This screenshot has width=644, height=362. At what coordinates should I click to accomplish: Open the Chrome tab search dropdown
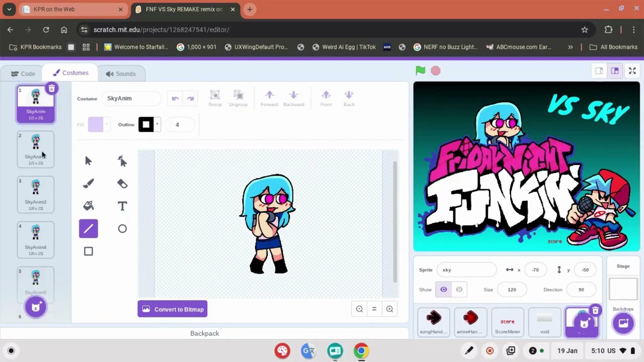click(x=9, y=9)
